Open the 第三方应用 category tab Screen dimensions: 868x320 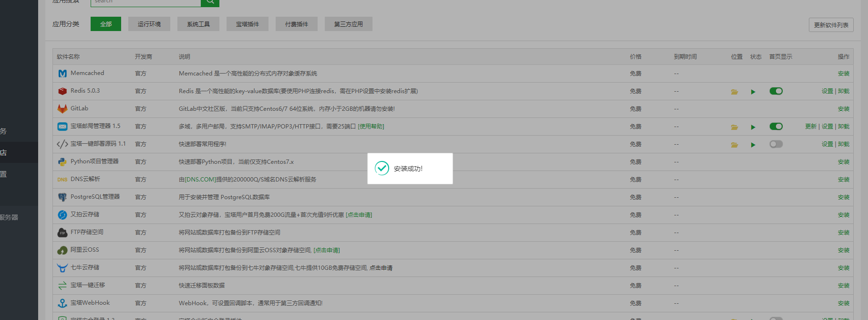349,24
